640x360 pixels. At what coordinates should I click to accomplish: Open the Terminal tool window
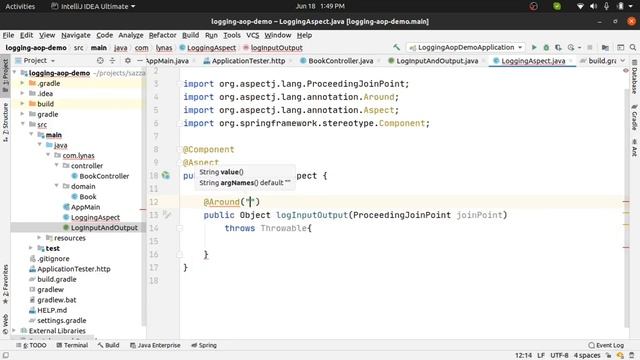(x=72, y=345)
